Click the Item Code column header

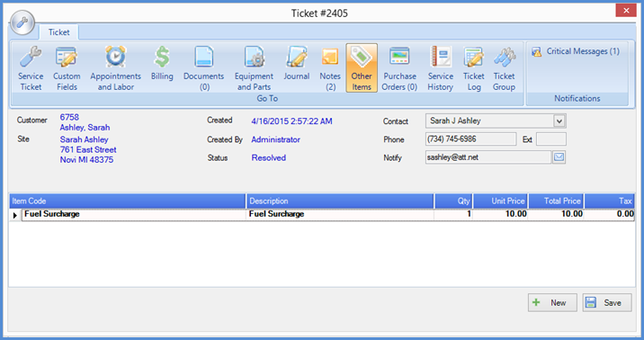[x=128, y=201]
